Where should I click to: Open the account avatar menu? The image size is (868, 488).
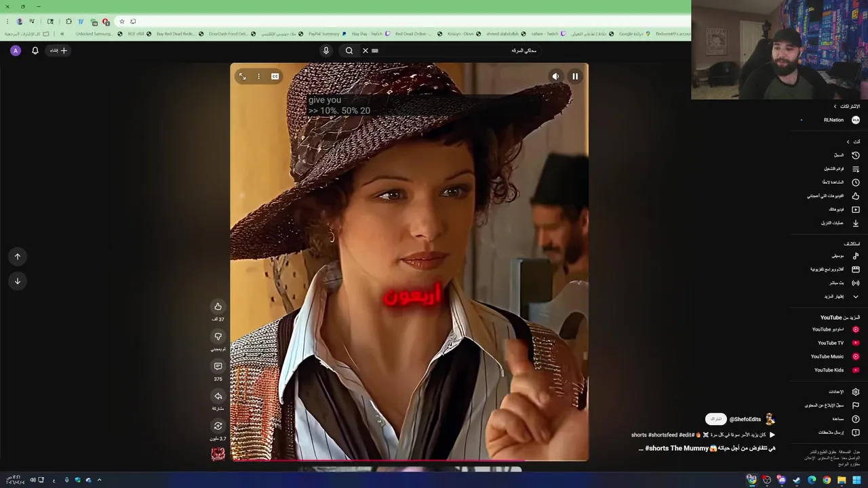tap(16, 50)
